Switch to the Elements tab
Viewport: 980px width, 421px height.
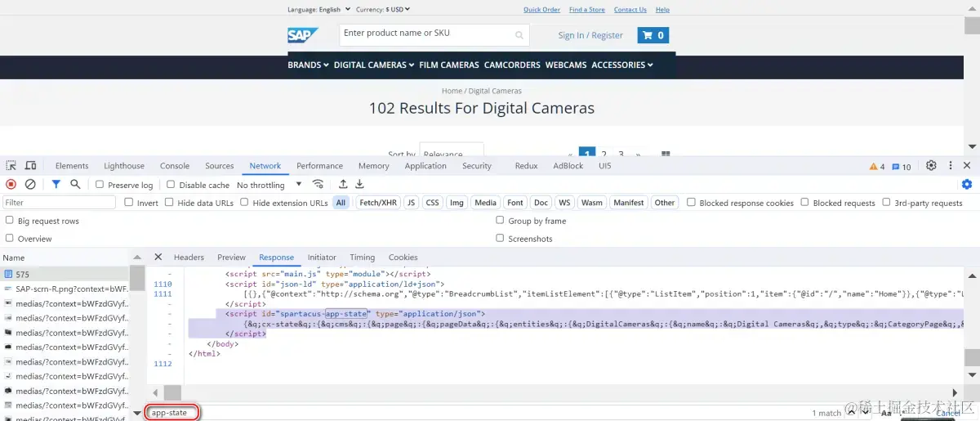[x=72, y=166]
